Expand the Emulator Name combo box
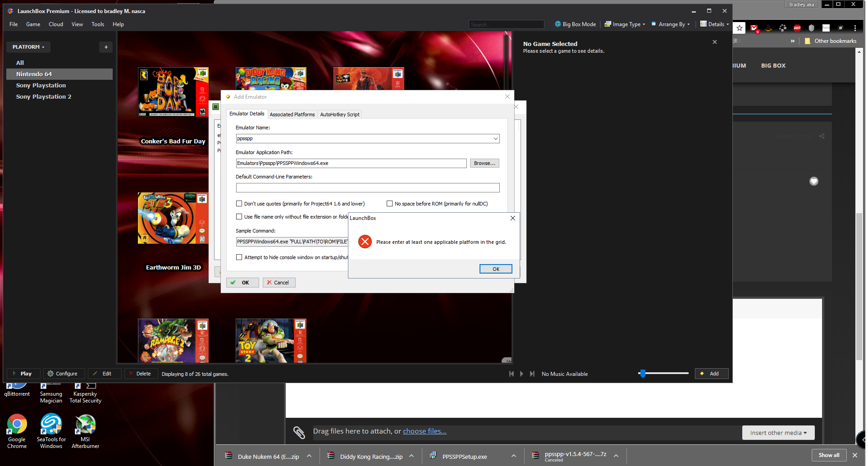Screen dimensions: 868x466 (497, 139)
